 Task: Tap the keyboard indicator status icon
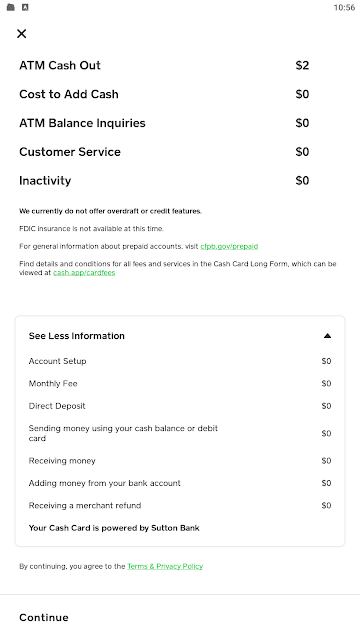tap(25, 7)
